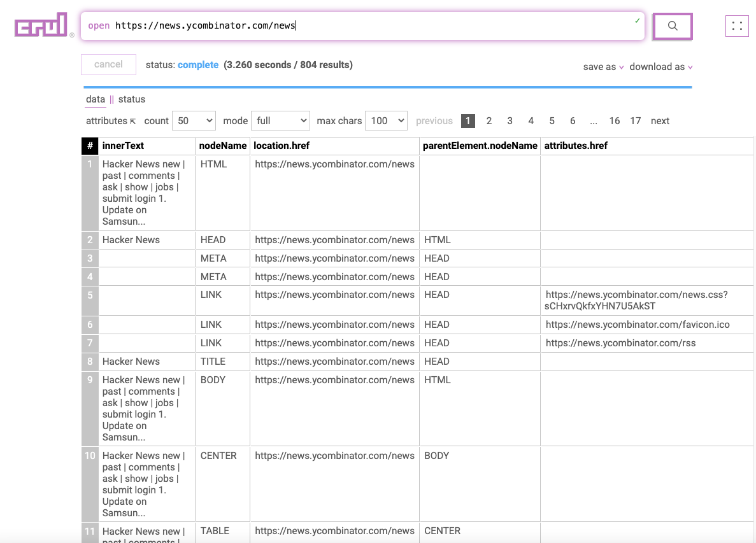Sort by the innerText column header
The height and width of the screenshot is (543, 756).
[124, 146]
